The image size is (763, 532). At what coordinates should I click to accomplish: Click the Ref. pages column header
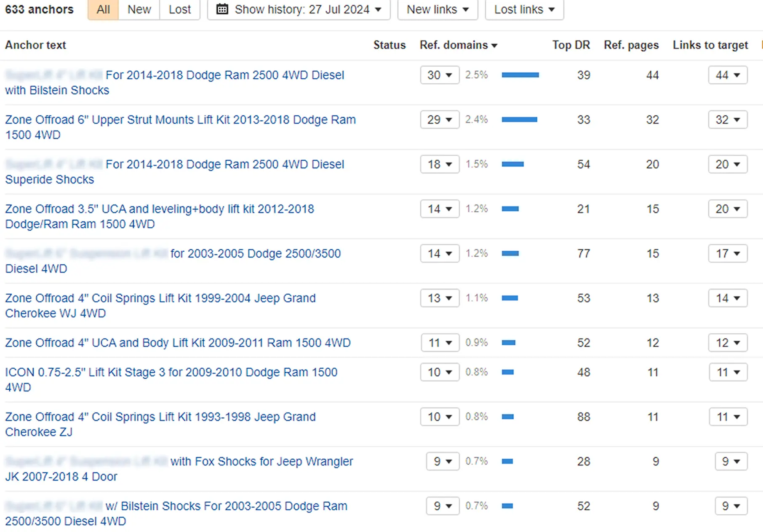tap(631, 45)
